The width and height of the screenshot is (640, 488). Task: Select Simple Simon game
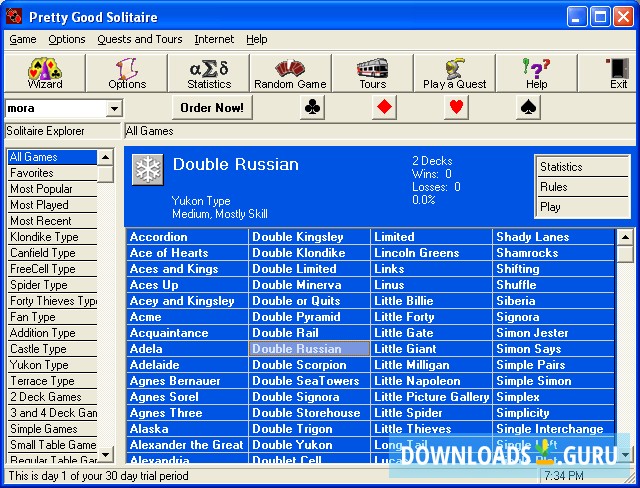(x=553, y=381)
